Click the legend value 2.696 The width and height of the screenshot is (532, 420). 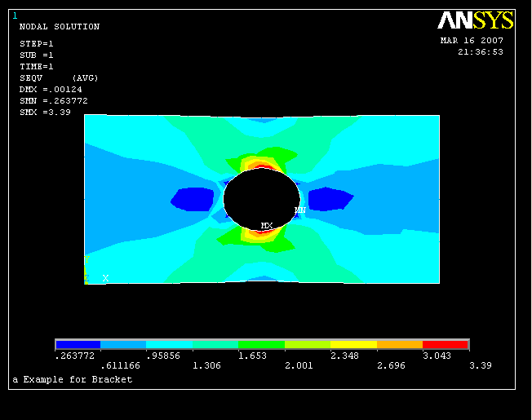coord(391,365)
